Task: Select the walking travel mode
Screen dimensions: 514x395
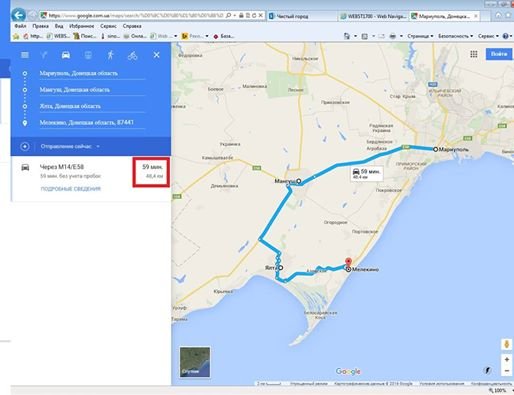Action: (110, 55)
